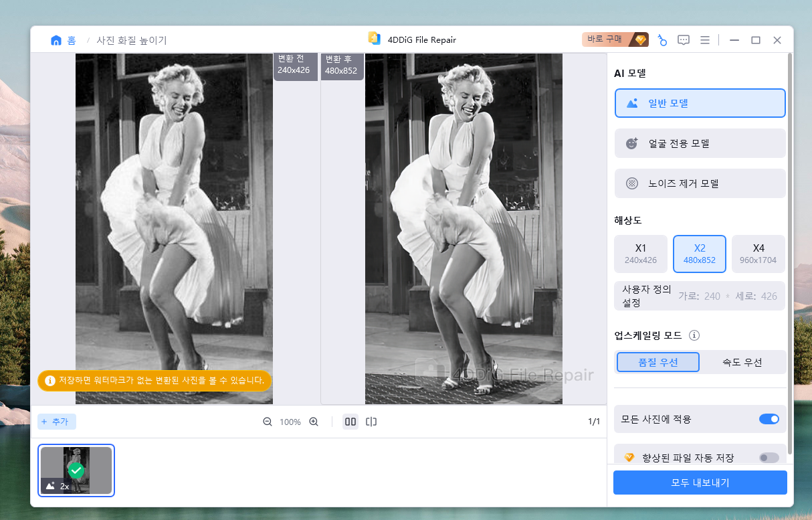This screenshot has height=520, width=812.
Task: Click the 노이즈 제거 모델 circle icon
Action: click(x=632, y=183)
